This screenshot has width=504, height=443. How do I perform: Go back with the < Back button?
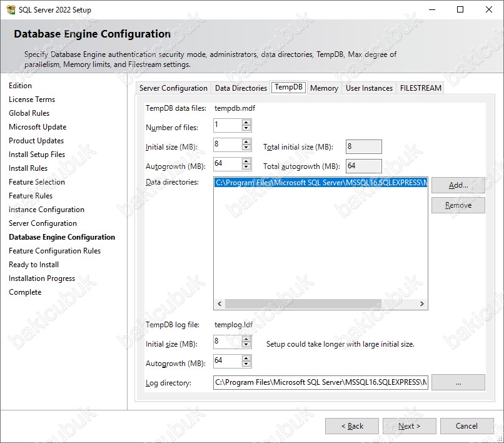coord(352,426)
